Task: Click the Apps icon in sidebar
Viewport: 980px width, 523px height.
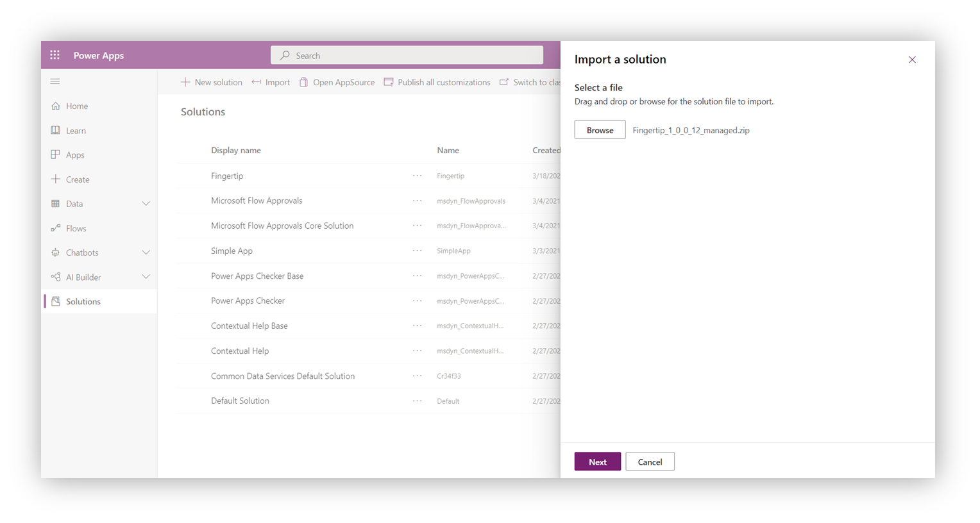Action: 56,154
